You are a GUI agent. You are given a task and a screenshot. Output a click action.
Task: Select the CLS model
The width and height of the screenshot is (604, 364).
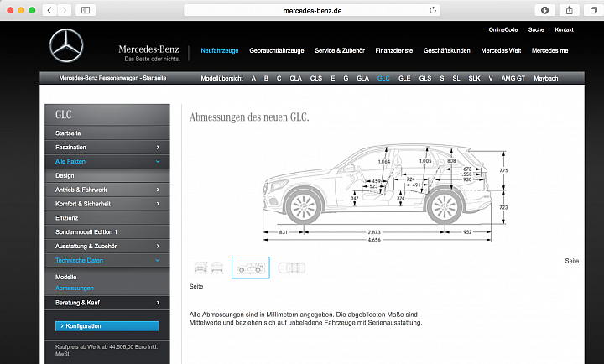316,78
